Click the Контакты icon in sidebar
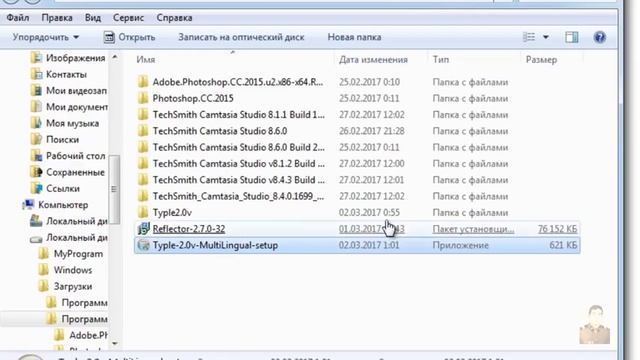 click(x=36, y=74)
